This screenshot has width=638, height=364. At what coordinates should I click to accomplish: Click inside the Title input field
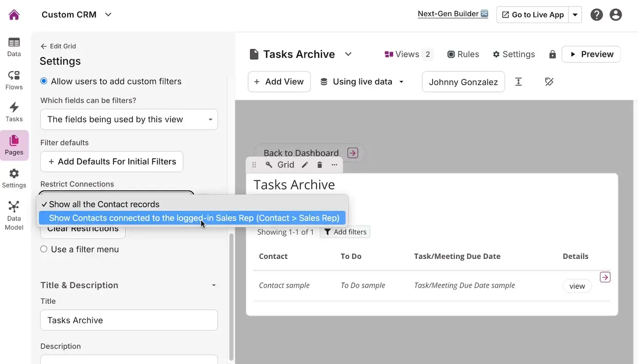pyautogui.click(x=129, y=320)
